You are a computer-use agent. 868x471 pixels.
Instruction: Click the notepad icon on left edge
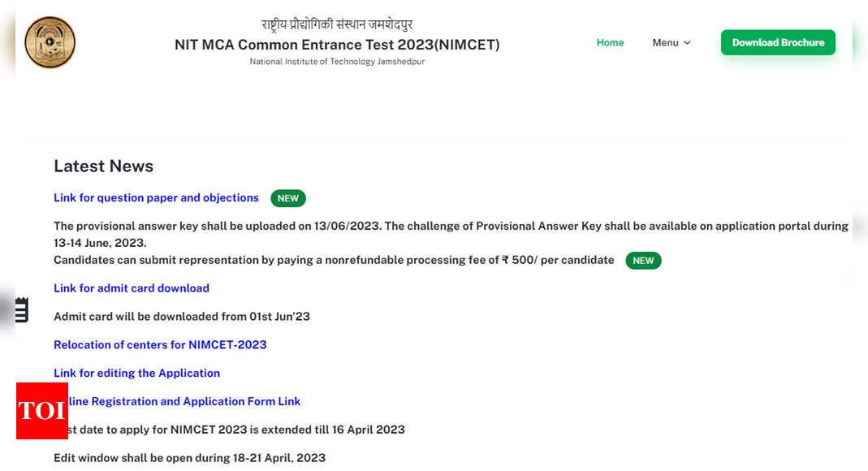click(21, 310)
